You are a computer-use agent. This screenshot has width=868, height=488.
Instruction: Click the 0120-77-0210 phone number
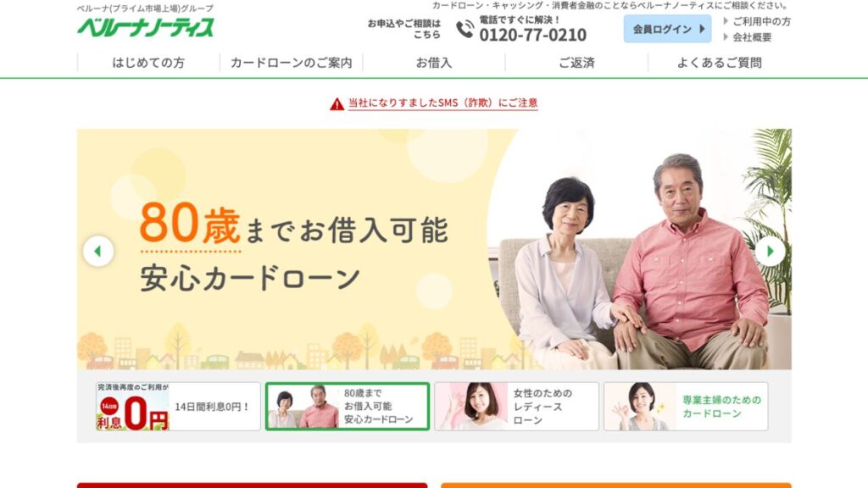point(532,35)
